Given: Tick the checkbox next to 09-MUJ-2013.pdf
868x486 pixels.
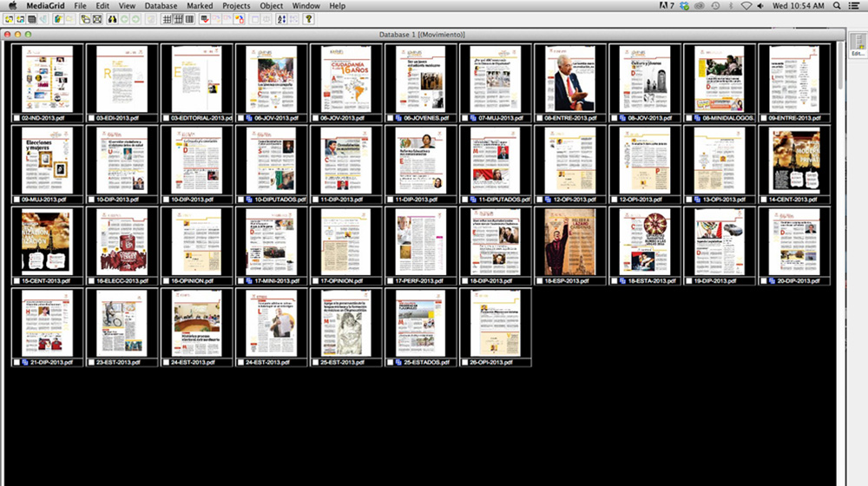Looking at the screenshot, I should pos(16,200).
